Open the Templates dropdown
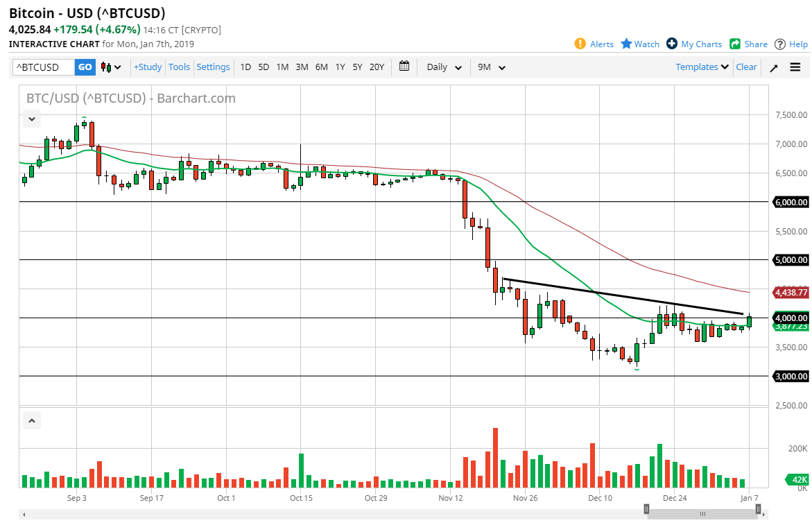Screen dimensions: 812x525 click(702, 67)
